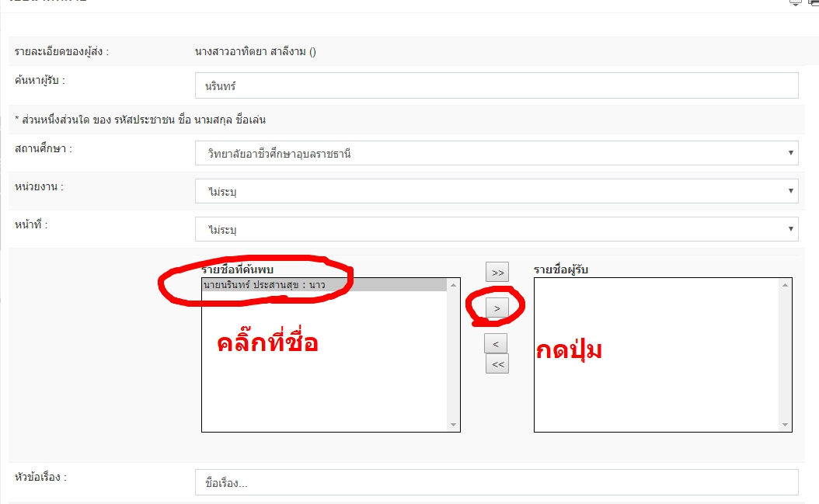Open the หน่วยงาน dropdown

tap(497, 191)
